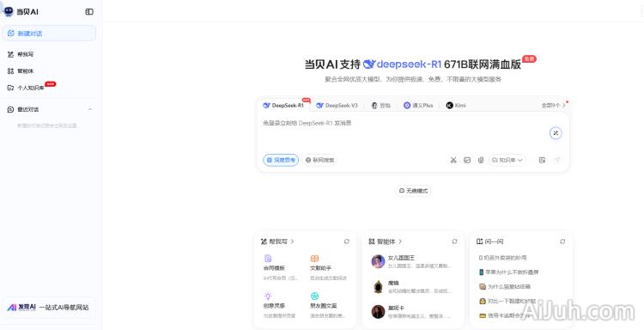Ask the 对比一下 suggested question

click(x=507, y=301)
